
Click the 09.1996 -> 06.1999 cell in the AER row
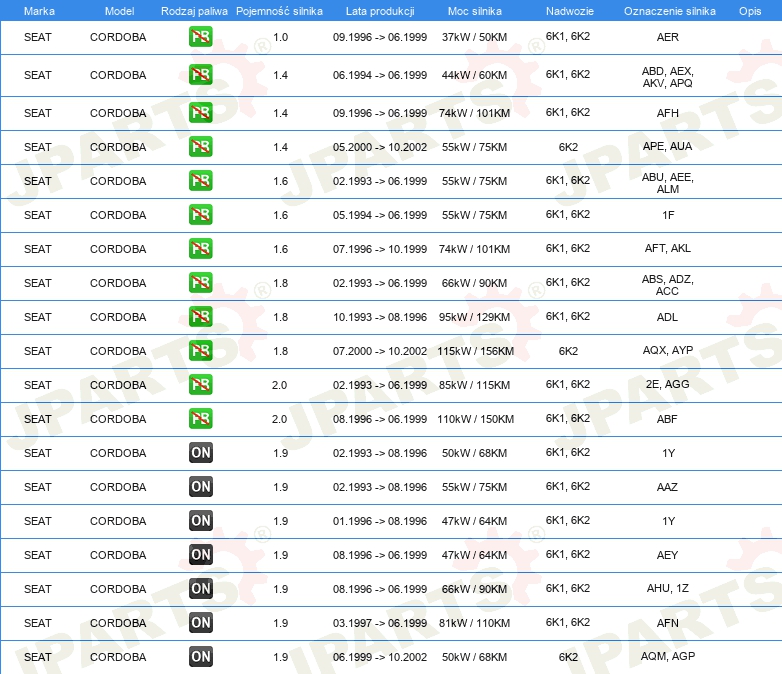pos(380,37)
